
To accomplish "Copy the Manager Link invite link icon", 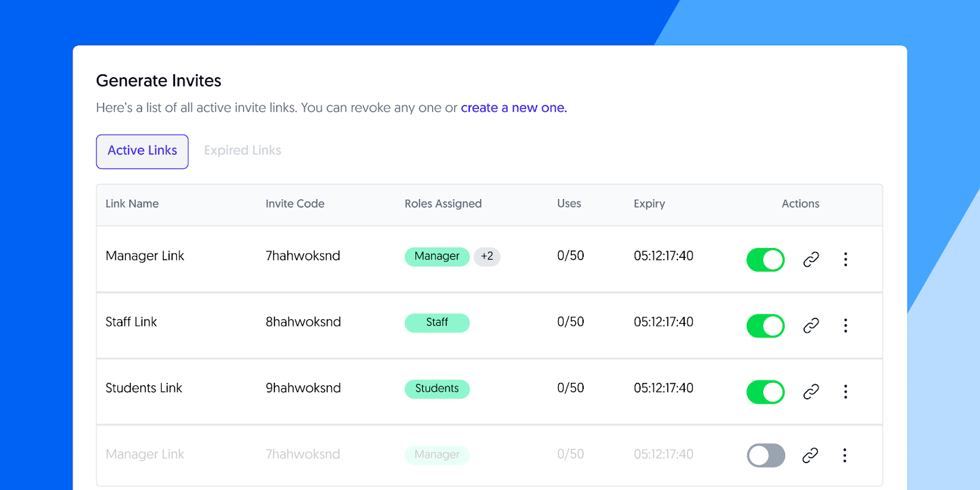I will (811, 260).
